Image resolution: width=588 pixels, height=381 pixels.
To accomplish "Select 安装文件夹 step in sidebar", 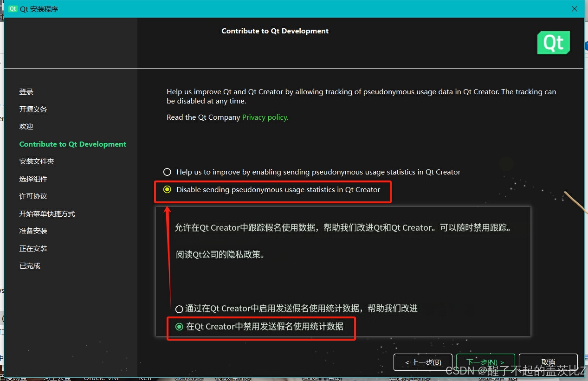I will pos(37,161).
